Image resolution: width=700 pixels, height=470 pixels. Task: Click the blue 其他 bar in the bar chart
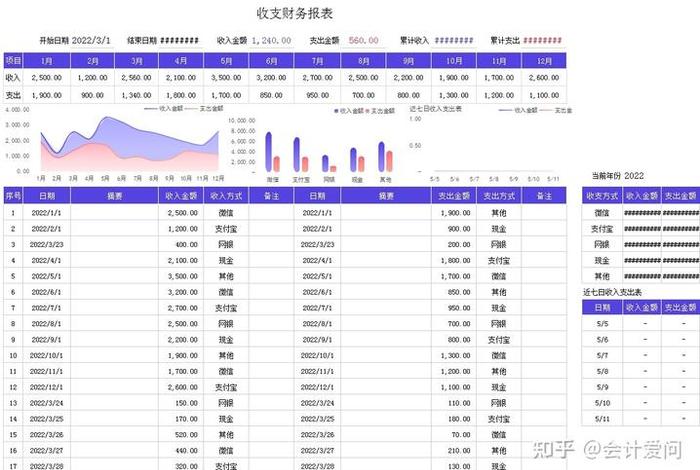click(x=381, y=157)
